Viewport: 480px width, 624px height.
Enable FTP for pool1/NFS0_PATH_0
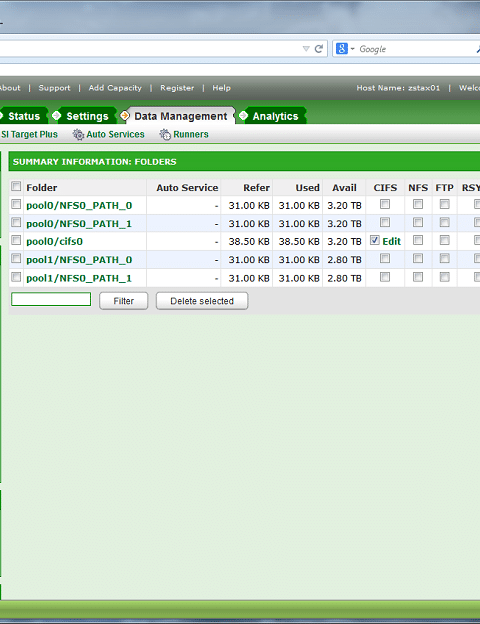click(445, 258)
